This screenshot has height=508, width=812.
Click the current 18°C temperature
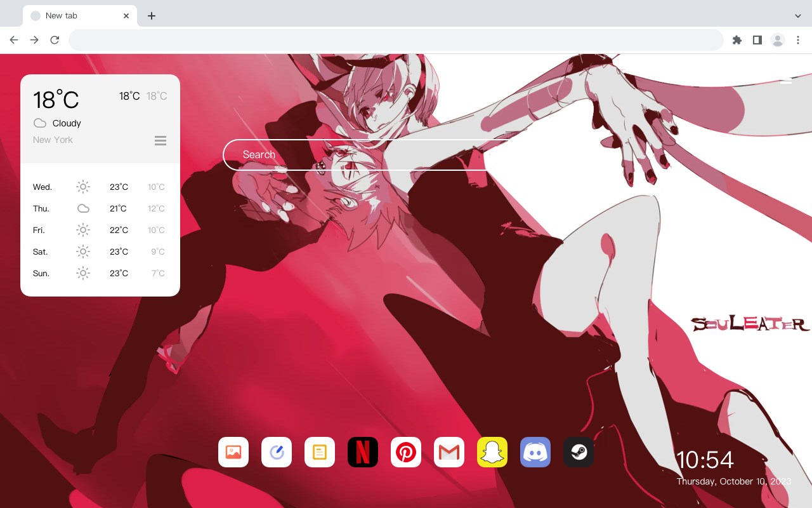click(56, 100)
